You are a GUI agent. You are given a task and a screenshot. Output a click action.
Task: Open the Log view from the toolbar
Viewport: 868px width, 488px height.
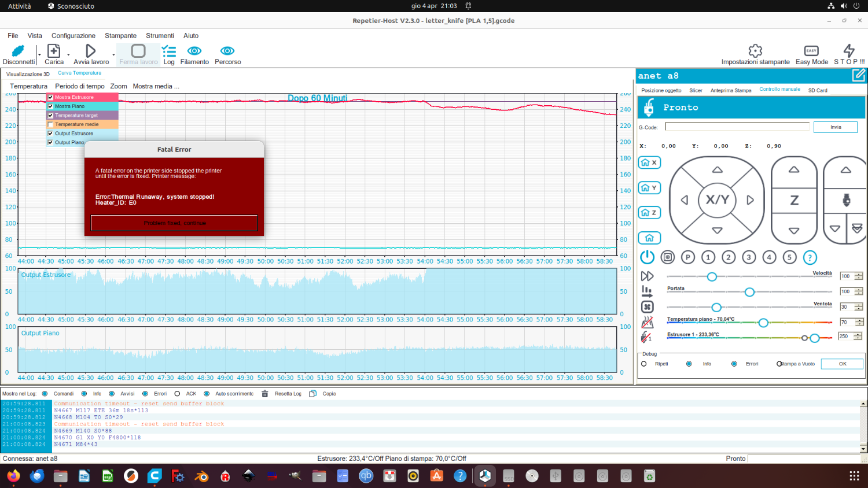tap(169, 55)
